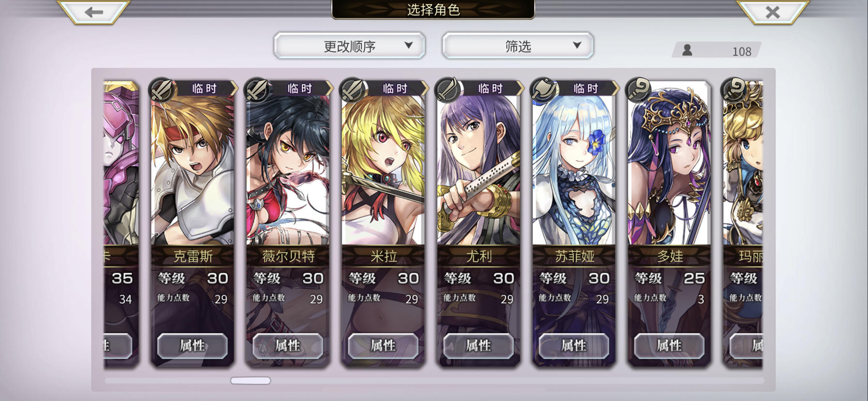Select character portrait 米拉

pyautogui.click(x=383, y=170)
